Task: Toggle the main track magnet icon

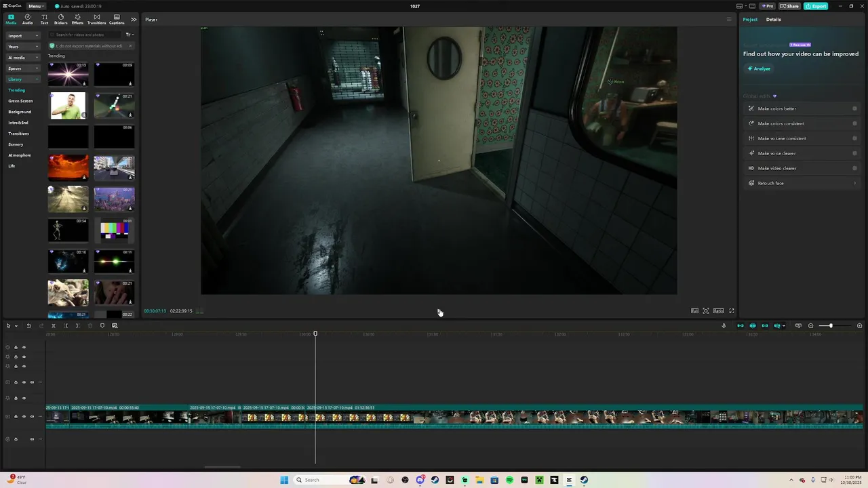Action: 741,326
